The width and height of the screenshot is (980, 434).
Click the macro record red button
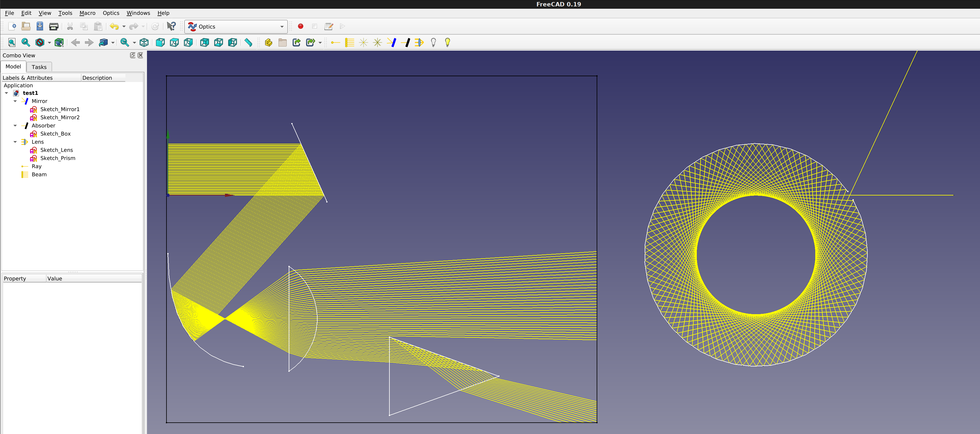click(x=301, y=26)
